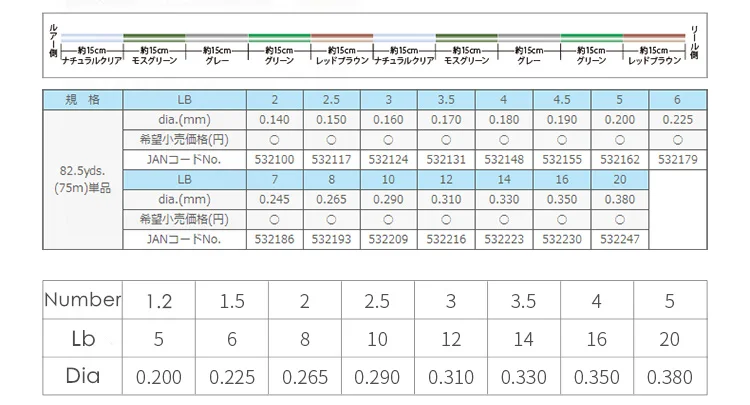Select the 0.170 diameter value
This screenshot has height=405, width=750.
(x=446, y=120)
